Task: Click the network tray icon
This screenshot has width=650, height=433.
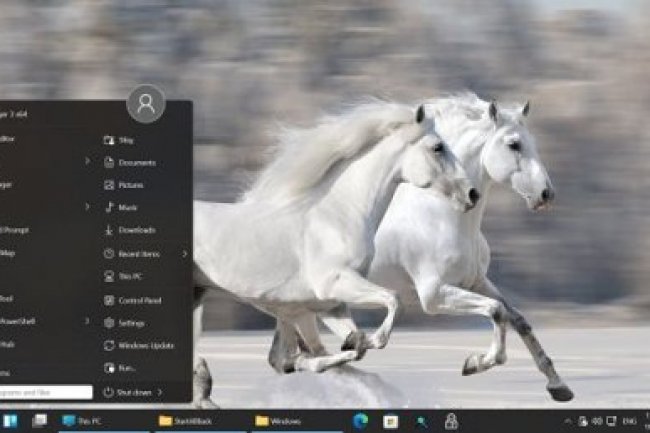Action: point(583,421)
